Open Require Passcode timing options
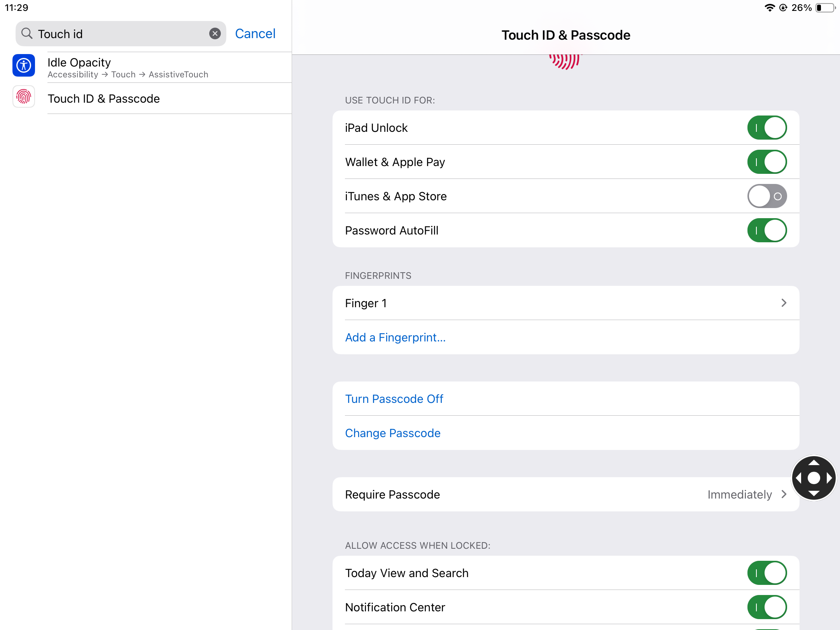The height and width of the screenshot is (630, 840). tap(565, 494)
